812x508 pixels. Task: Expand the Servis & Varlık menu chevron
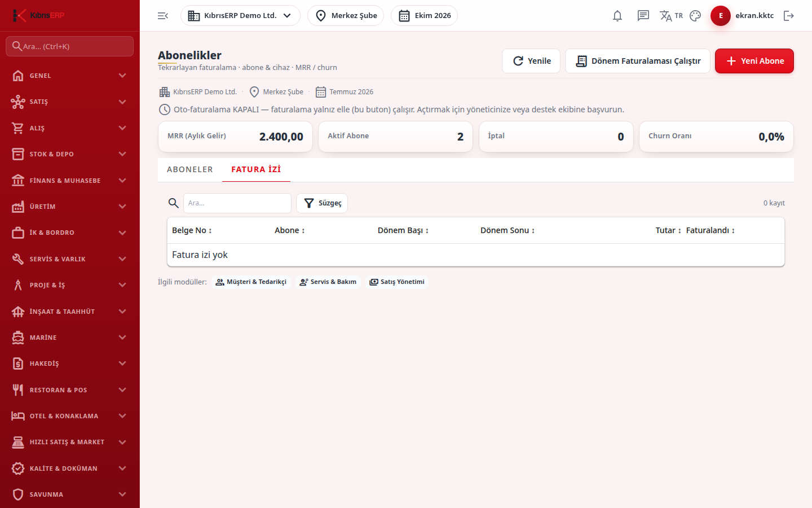122,259
